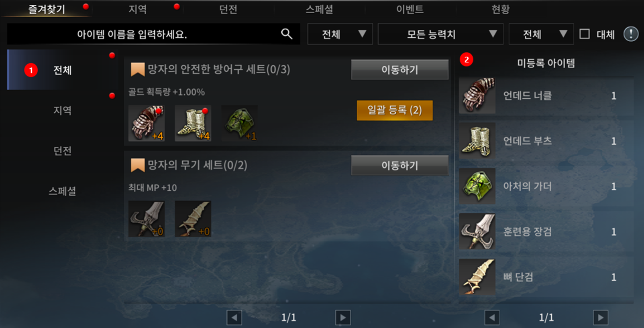Select the bone dagger +0 slot
The height and width of the screenshot is (328, 644).
(193, 219)
